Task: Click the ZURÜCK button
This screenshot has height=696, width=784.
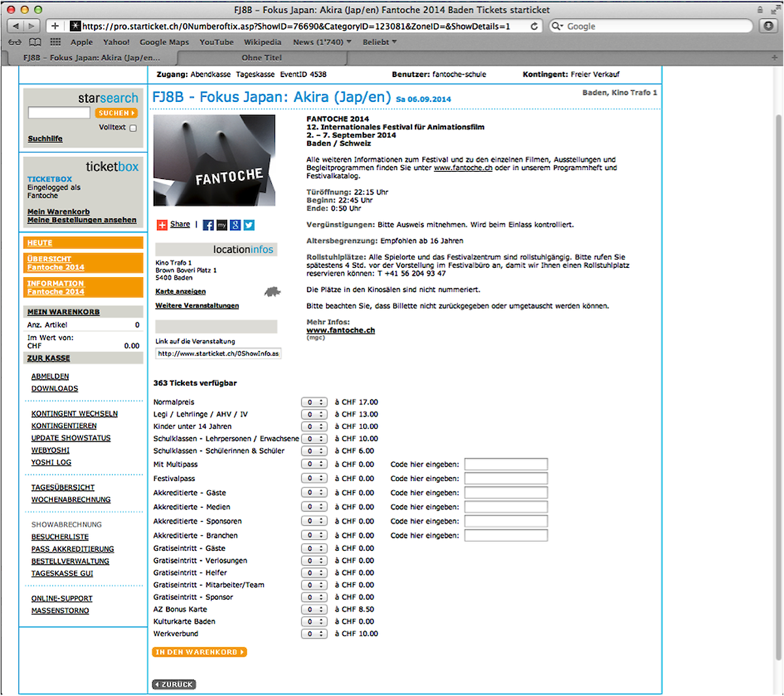Action: click(174, 684)
